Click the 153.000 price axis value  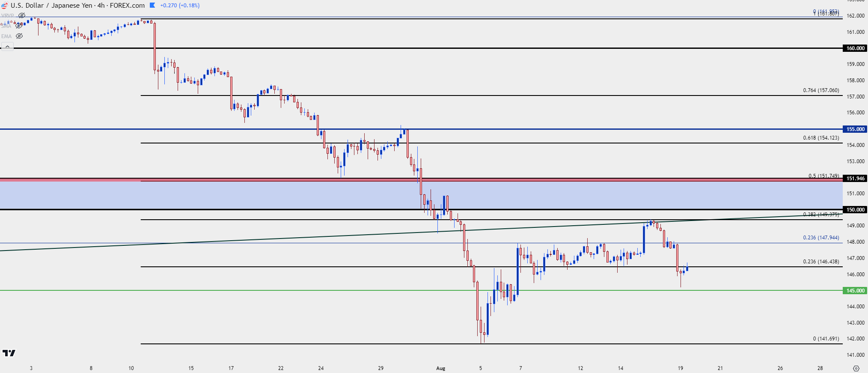pos(856,161)
